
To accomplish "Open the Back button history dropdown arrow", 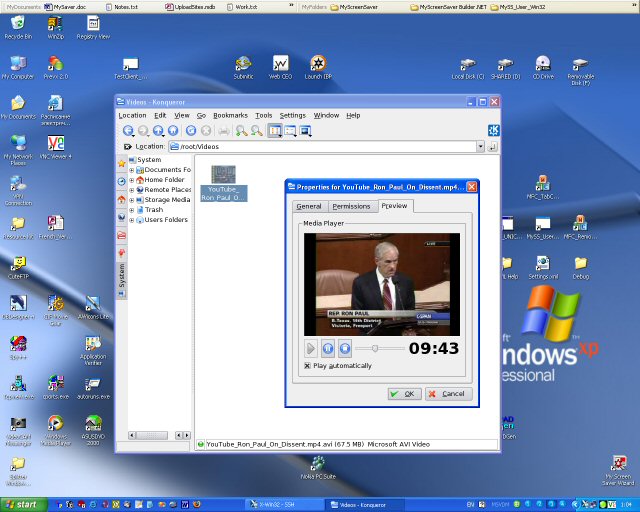I will [x=133, y=135].
